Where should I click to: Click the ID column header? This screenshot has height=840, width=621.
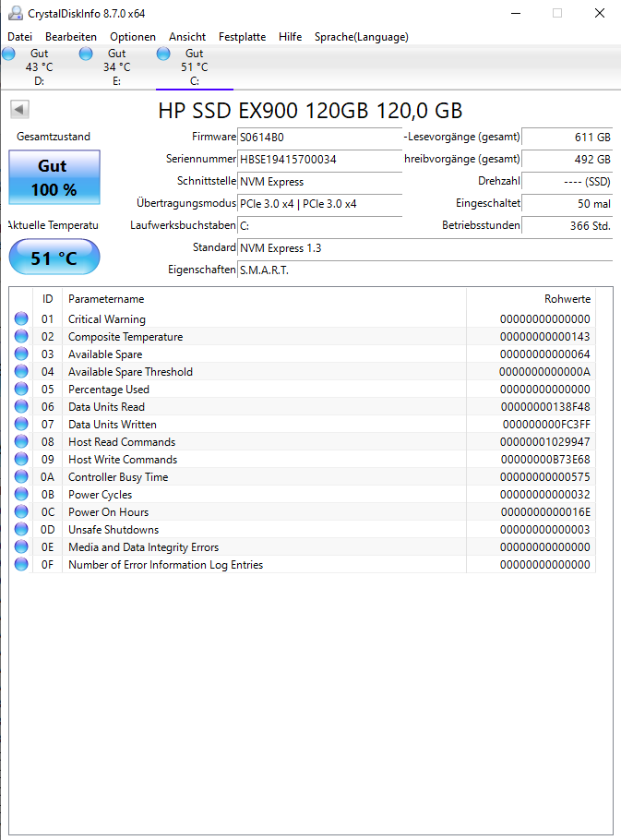click(x=48, y=299)
